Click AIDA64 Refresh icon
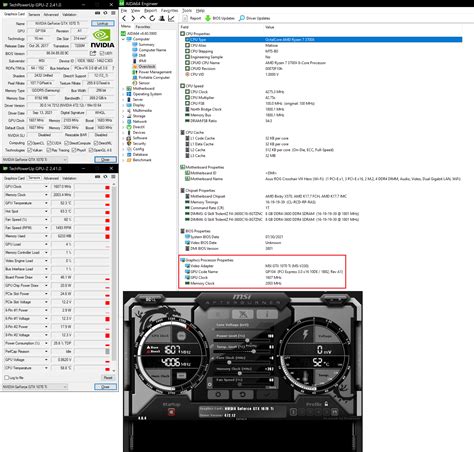This screenshot has height=452, width=474. (152, 18)
